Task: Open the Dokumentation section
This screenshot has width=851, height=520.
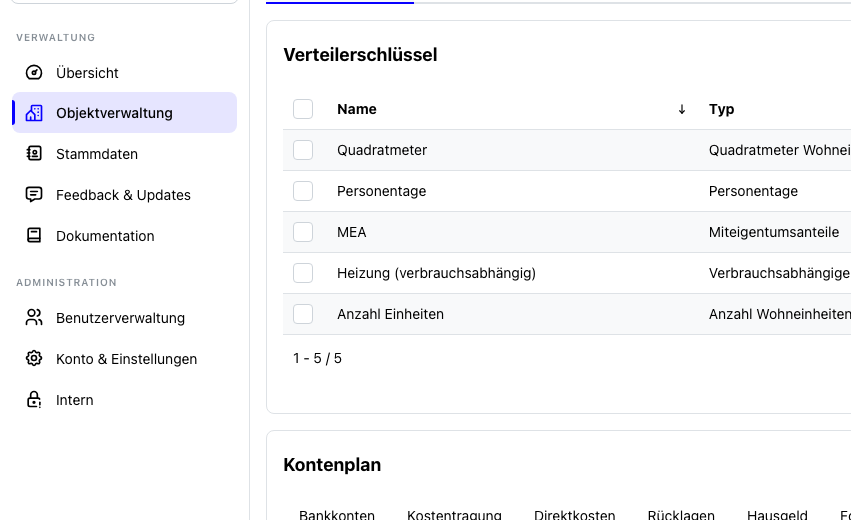Action: coord(124,236)
